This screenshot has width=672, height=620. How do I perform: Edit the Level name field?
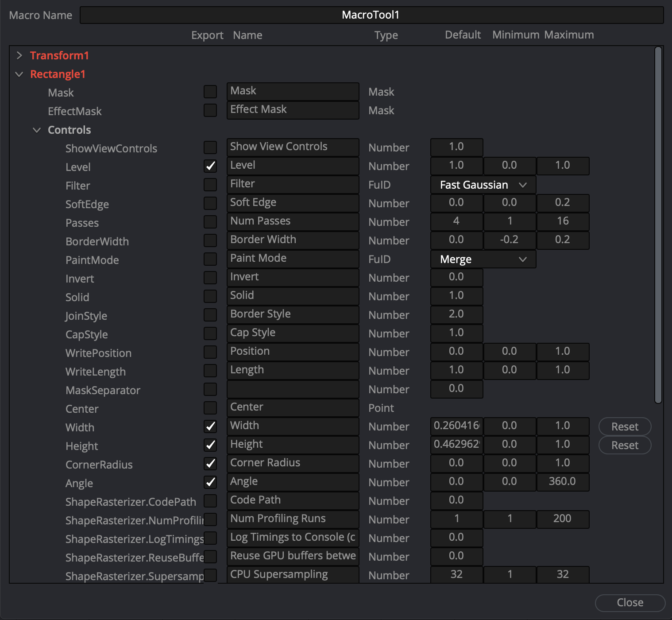click(293, 166)
